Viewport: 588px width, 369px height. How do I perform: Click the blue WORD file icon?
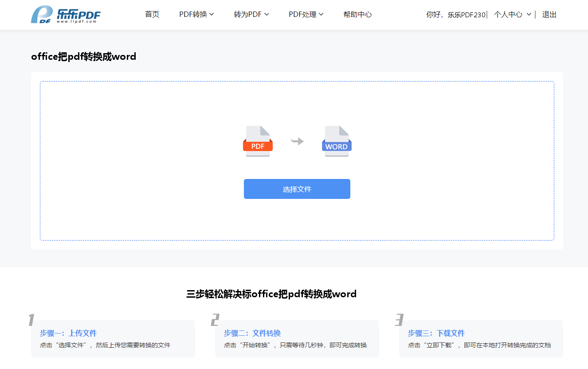tap(337, 141)
